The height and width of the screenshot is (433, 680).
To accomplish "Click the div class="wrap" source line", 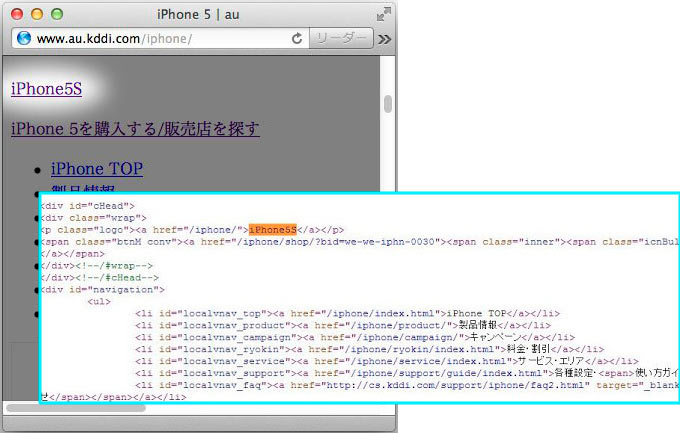I will click(x=94, y=218).
